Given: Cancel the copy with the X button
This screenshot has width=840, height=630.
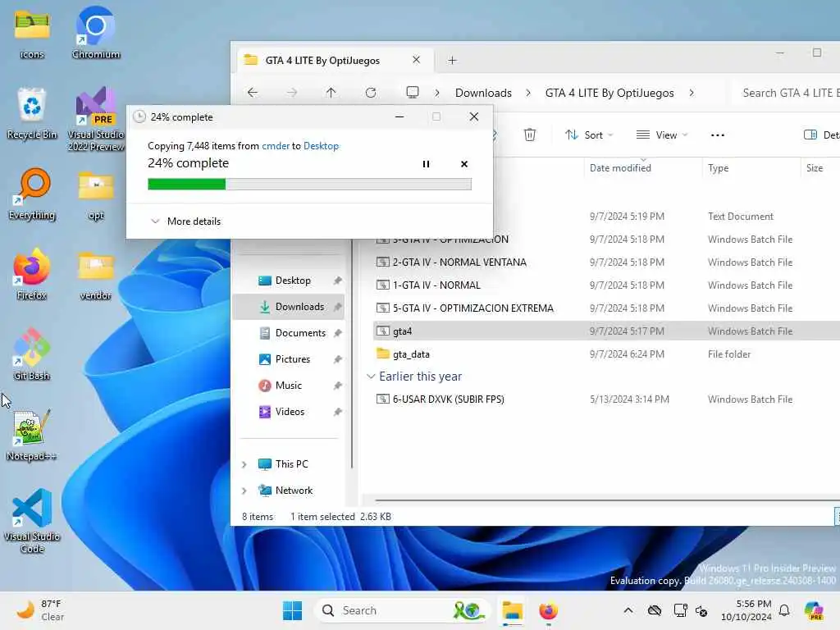Looking at the screenshot, I should 464,164.
